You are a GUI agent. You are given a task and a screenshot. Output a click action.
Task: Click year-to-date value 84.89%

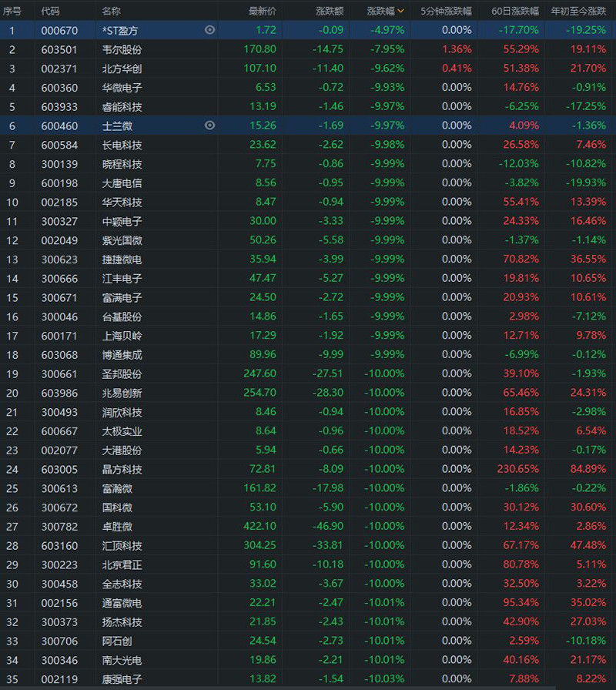(x=588, y=469)
